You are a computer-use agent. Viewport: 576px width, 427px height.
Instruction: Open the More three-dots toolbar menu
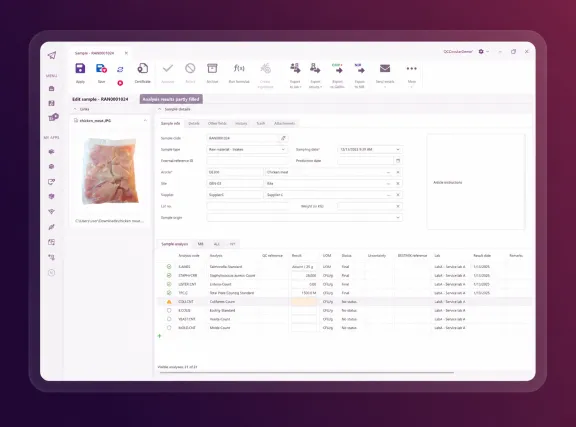coord(411,68)
